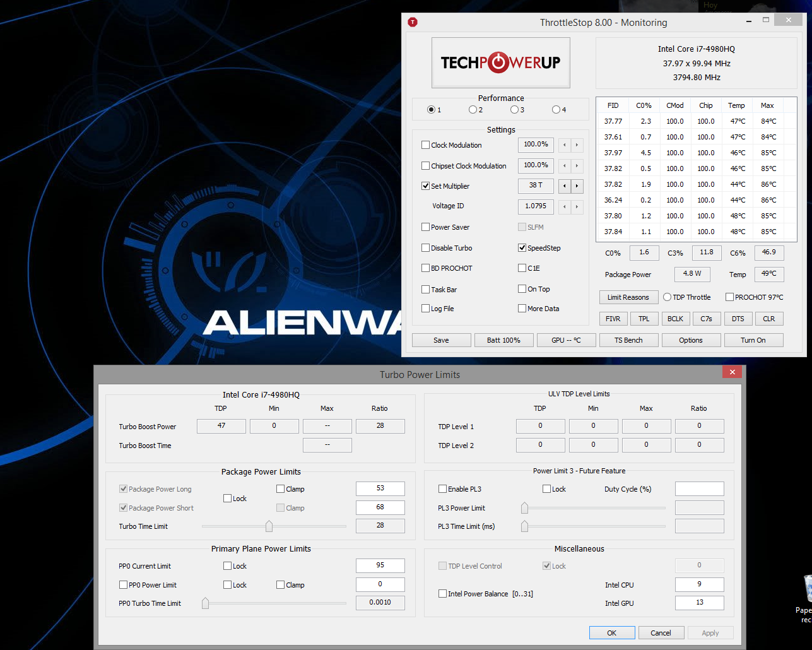Image resolution: width=812 pixels, height=650 pixels.
Task: Open the Limit Reasons window
Action: [628, 297]
